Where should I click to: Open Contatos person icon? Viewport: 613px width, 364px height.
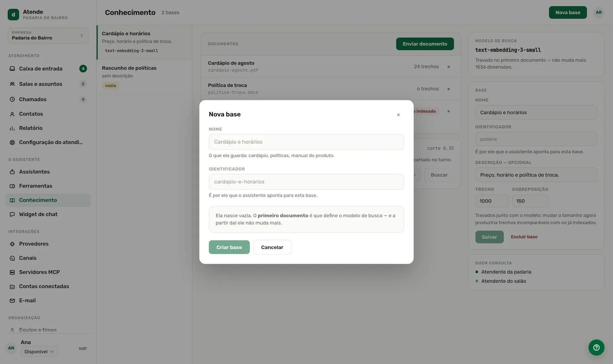click(x=12, y=114)
